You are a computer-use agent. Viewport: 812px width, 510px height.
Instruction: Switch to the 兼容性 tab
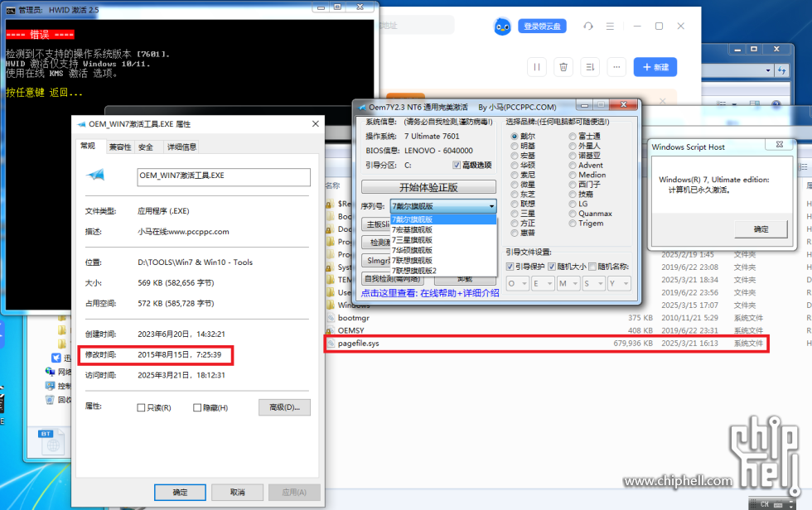pyautogui.click(x=120, y=147)
